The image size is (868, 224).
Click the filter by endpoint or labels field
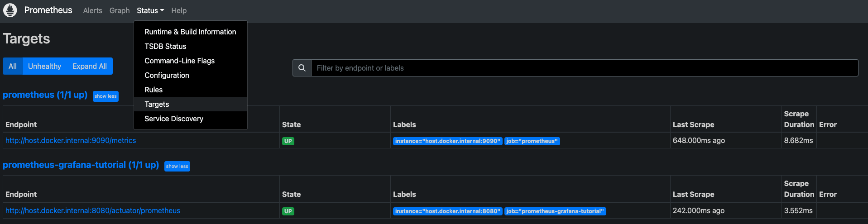pos(584,68)
